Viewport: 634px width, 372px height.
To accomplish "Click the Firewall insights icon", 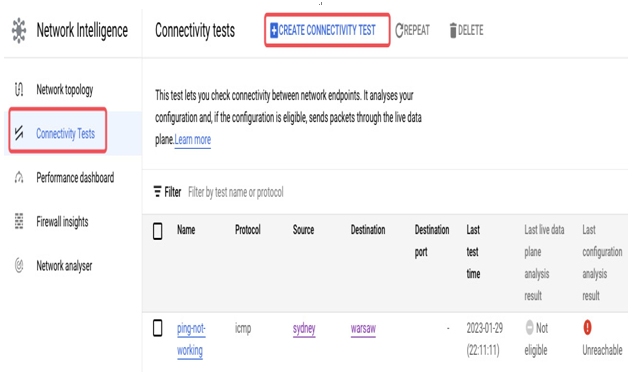I will pyautogui.click(x=19, y=221).
